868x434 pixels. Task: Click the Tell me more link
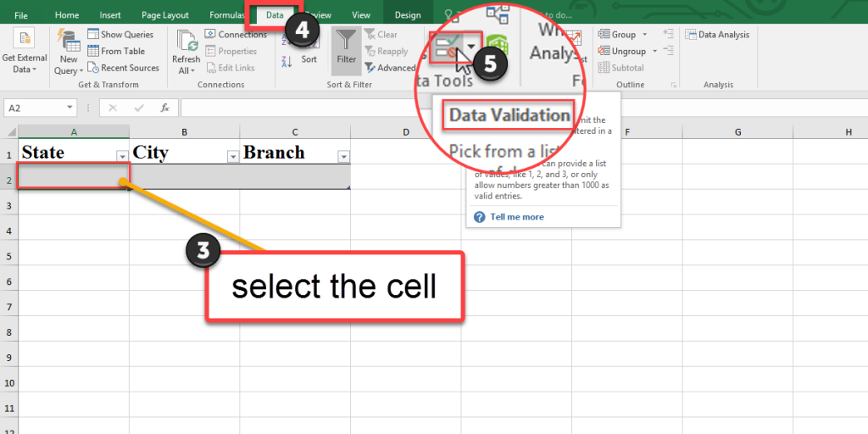pos(517,217)
